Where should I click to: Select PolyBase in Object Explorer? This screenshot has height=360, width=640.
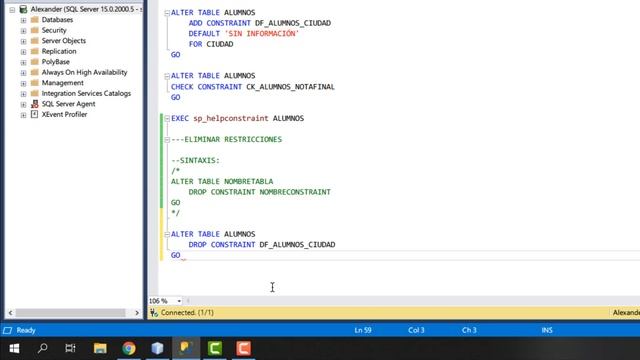point(56,62)
